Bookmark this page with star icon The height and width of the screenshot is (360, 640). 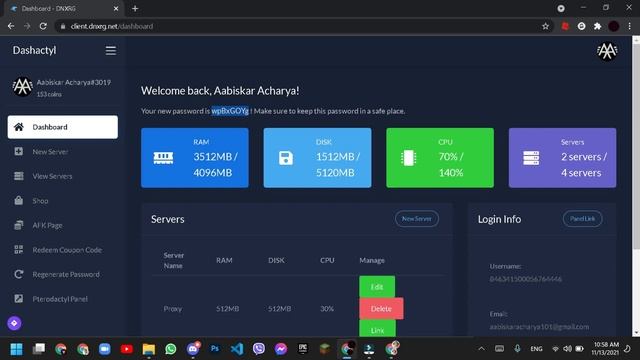tap(545, 26)
